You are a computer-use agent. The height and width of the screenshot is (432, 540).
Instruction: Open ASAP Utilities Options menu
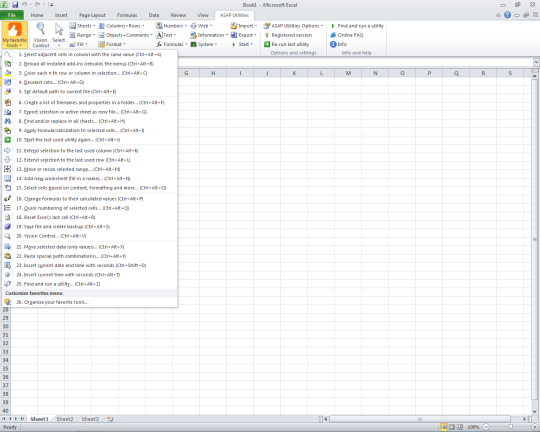[294, 26]
